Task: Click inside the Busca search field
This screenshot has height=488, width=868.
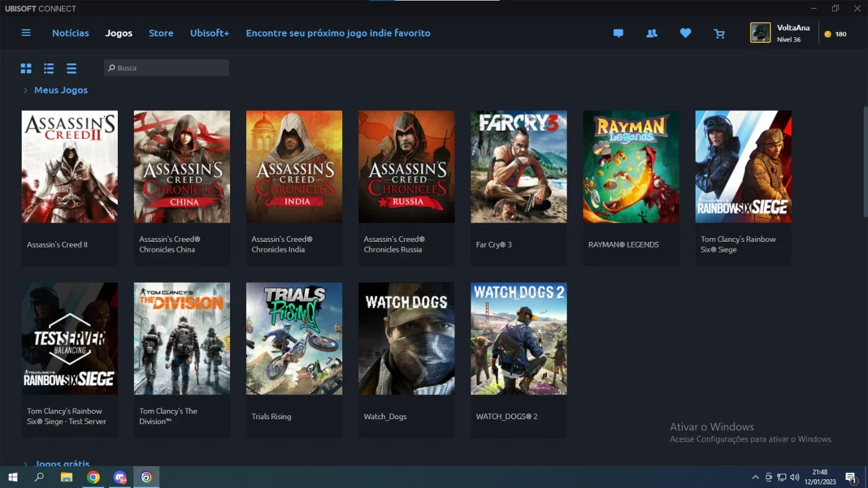Action: click(x=167, y=68)
